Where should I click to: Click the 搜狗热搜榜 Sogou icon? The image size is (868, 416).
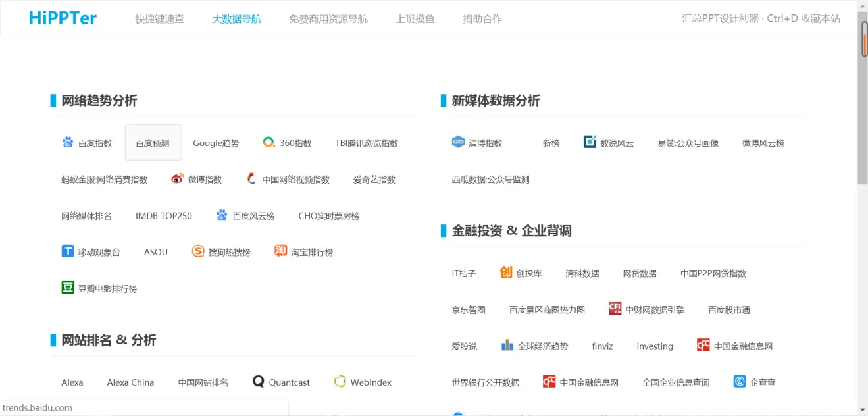tap(198, 251)
